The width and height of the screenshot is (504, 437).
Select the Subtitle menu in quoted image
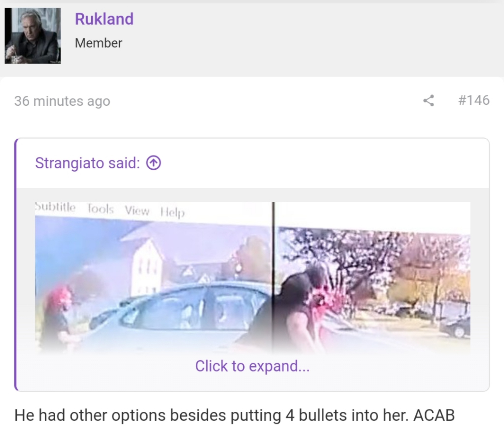[55, 207]
